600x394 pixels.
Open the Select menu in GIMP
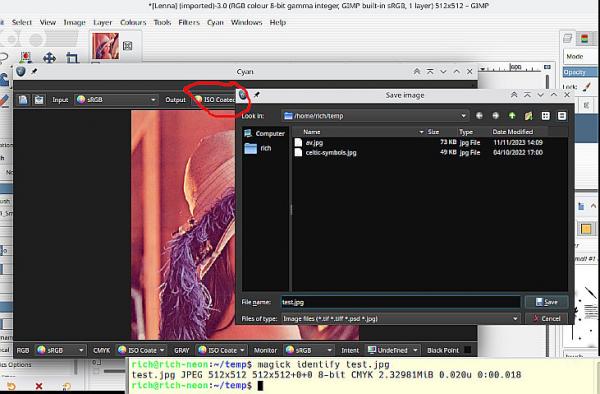(x=21, y=22)
